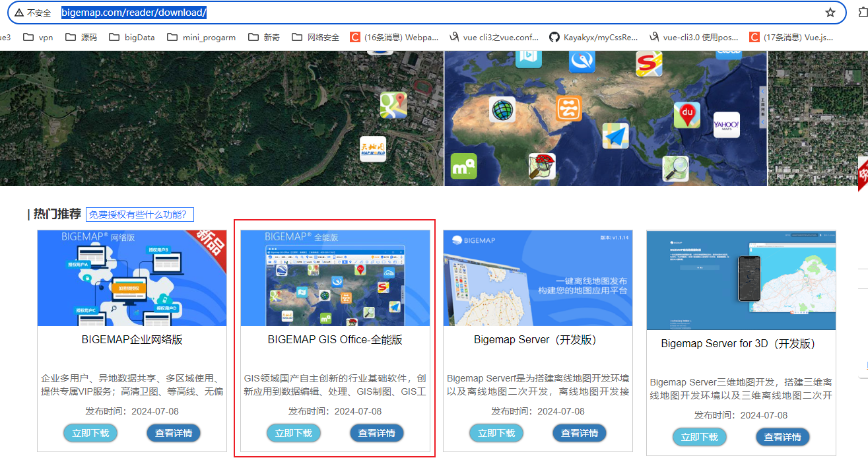Click the 'BIGEMAP企业网络版' title
This screenshot has width=868, height=466.
pyautogui.click(x=132, y=340)
